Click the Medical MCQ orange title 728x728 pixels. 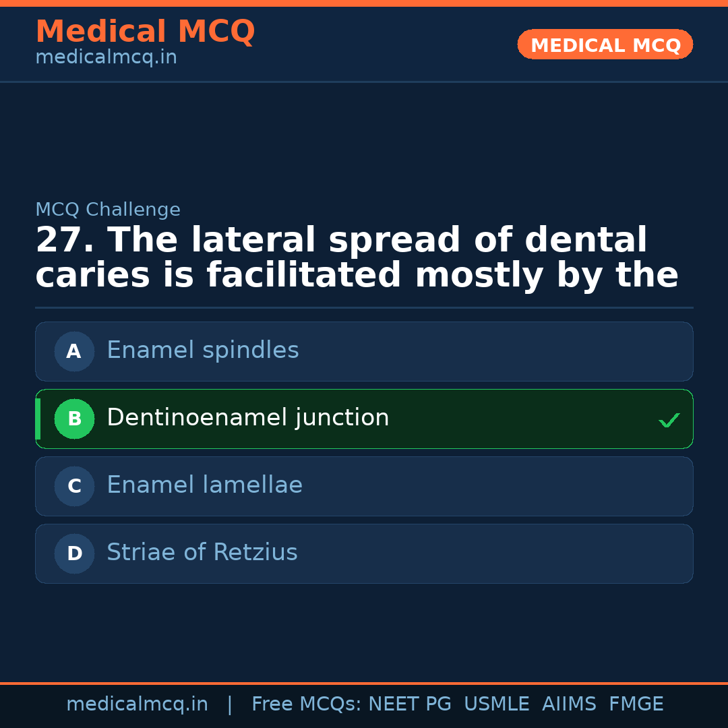145,32
